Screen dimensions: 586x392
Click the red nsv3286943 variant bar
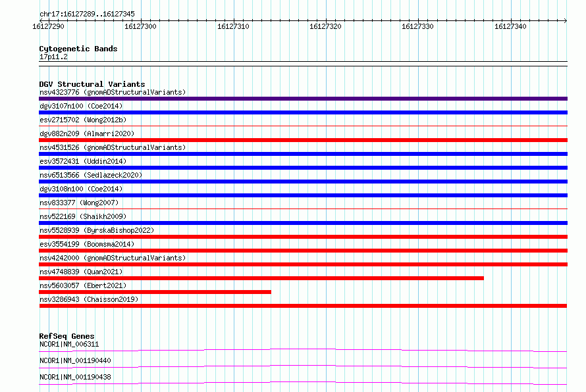(303, 306)
